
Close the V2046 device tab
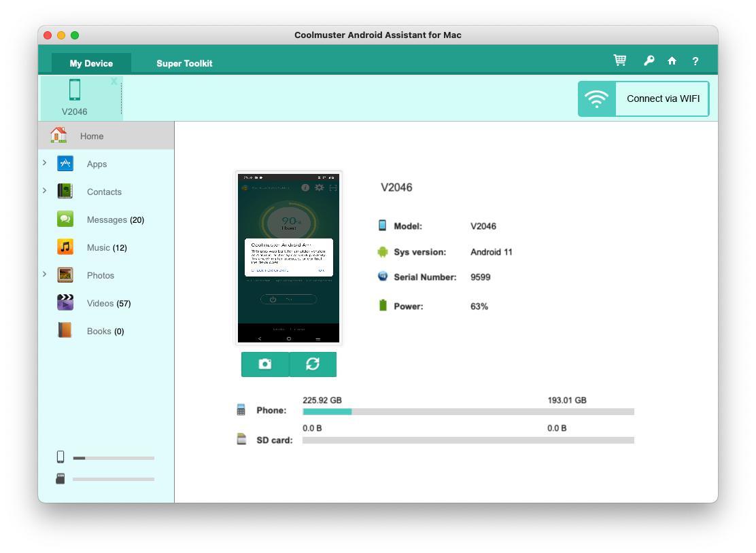pyautogui.click(x=114, y=82)
